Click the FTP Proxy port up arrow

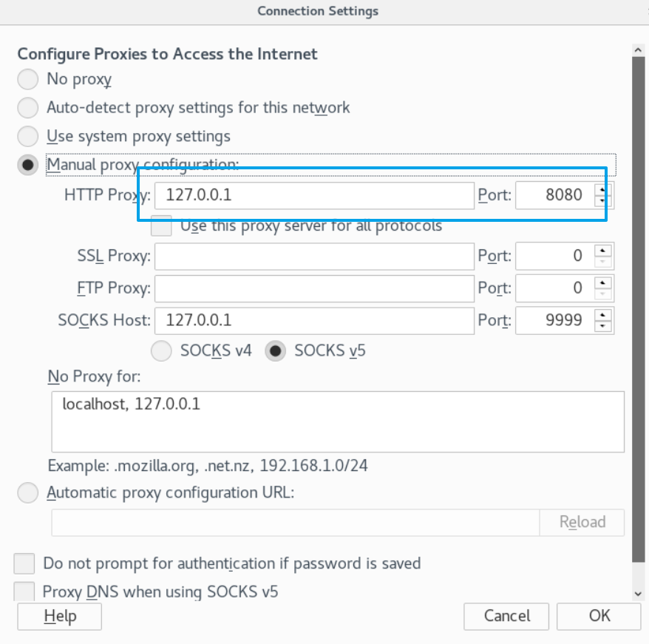604,282
